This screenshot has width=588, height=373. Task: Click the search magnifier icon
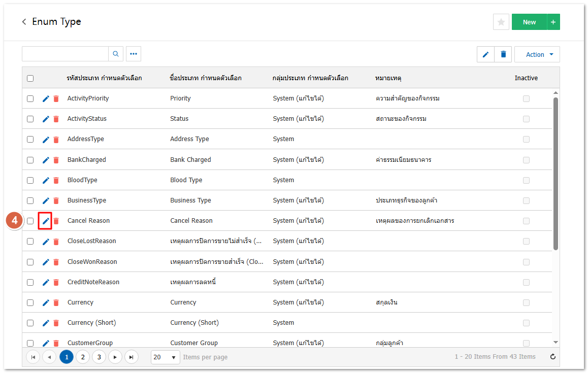coord(116,54)
